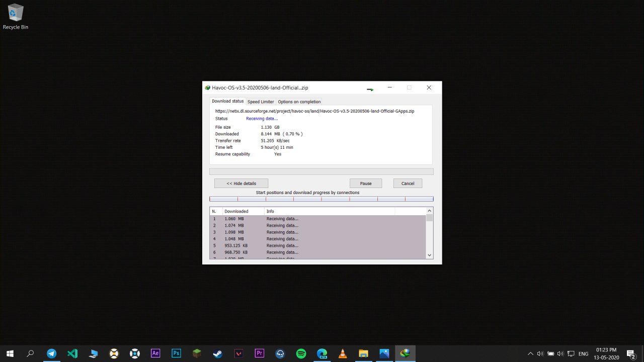This screenshot has height=362, width=644.
Task: Cancel the download
Action: 408,183
